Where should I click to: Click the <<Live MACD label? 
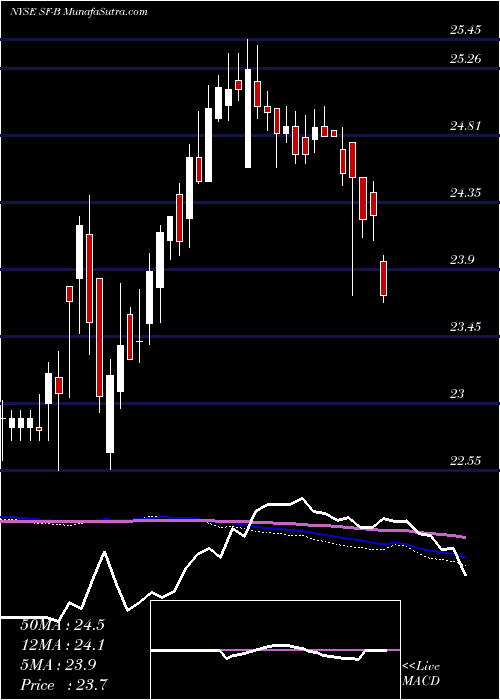(421, 674)
